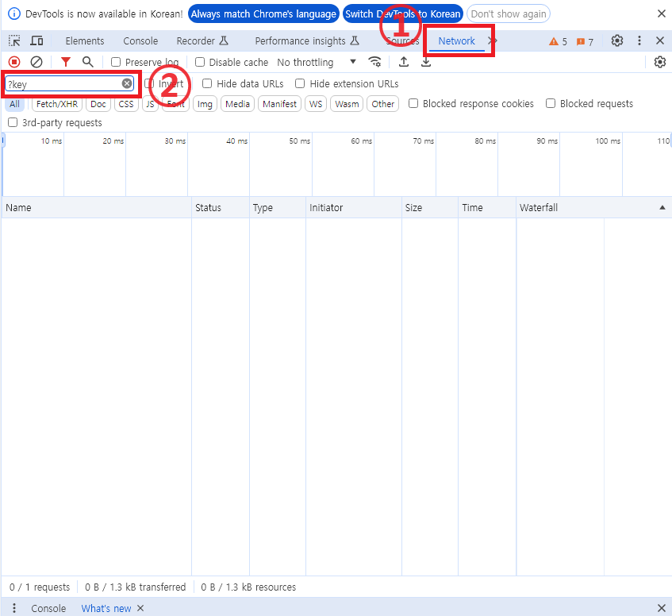Toggle the red filter funnel icon
Screen dimensions: 672x616
point(66,62)
